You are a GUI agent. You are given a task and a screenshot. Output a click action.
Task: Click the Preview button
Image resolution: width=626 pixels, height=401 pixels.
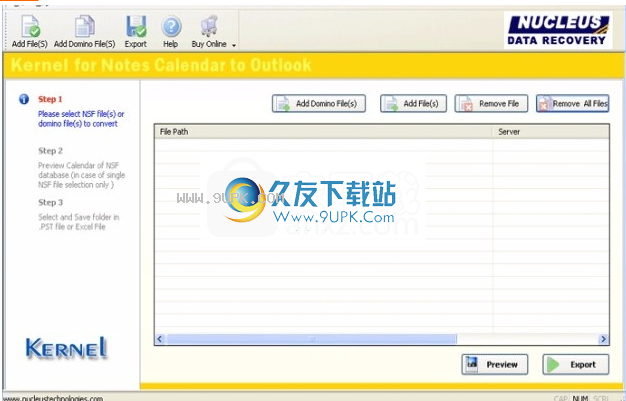click(495, 364)
